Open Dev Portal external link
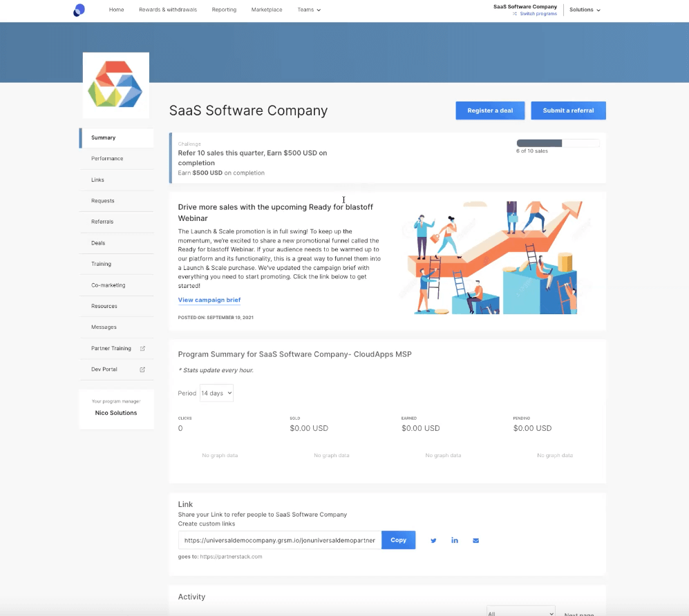689x616 pixels. 116,369
